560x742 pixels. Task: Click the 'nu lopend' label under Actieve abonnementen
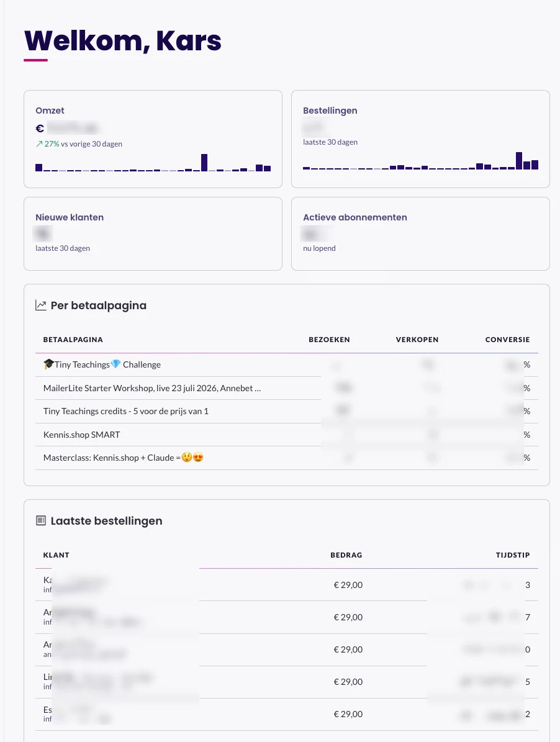tap(319, 248)
